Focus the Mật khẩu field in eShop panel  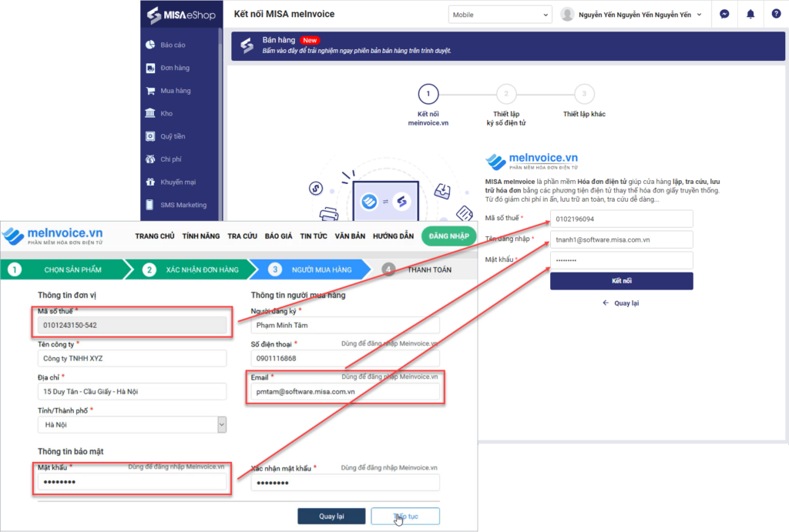coord(622,260)
